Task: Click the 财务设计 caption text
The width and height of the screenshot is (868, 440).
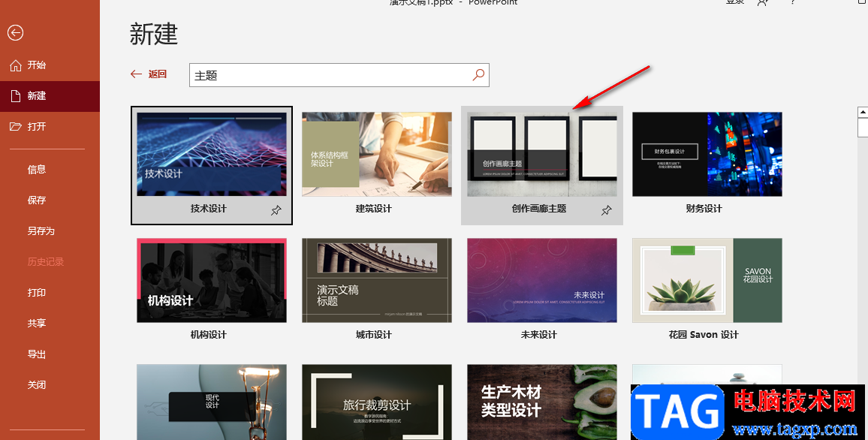Action: (704, 209)
